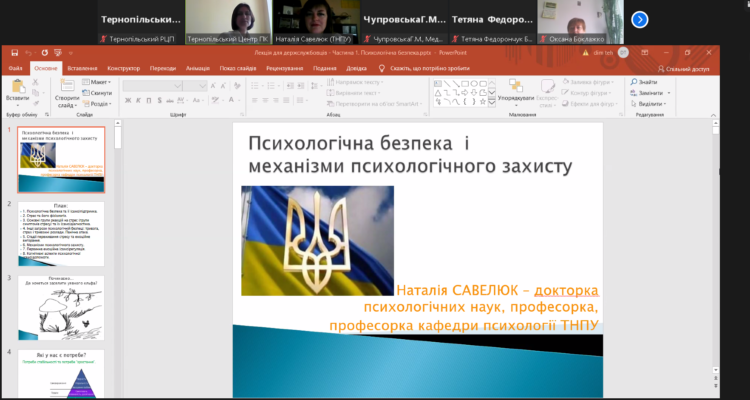This screenshot has height=400, width=750.
Task: Align text left icon
Action: [x=254, y=100]
